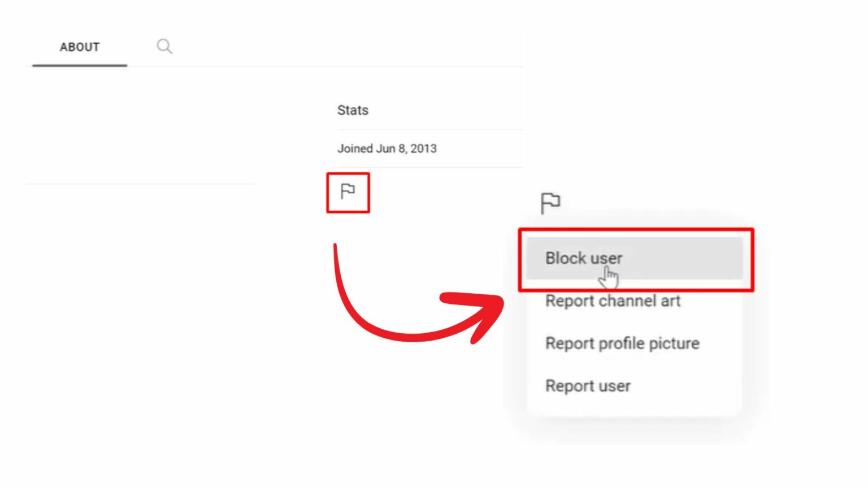Click Report profile picture entry
Screen dimensions: 868x488
[622, 343]
